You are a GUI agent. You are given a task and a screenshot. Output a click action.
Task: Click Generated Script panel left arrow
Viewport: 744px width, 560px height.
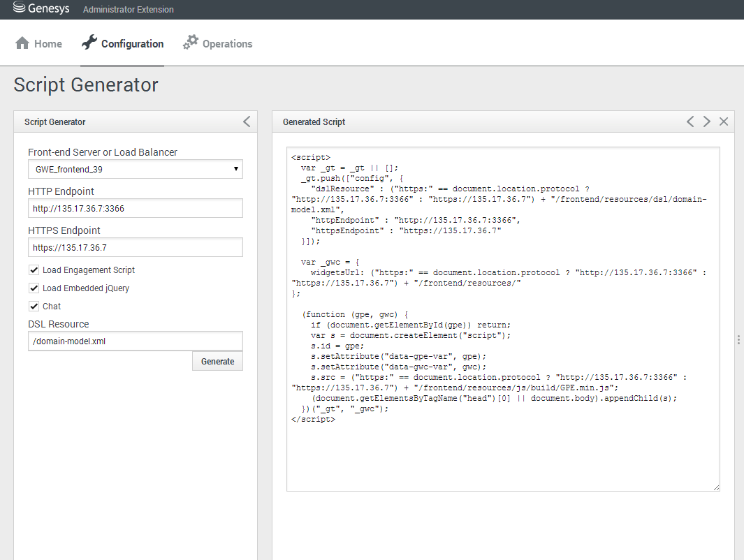pos(690,121)
